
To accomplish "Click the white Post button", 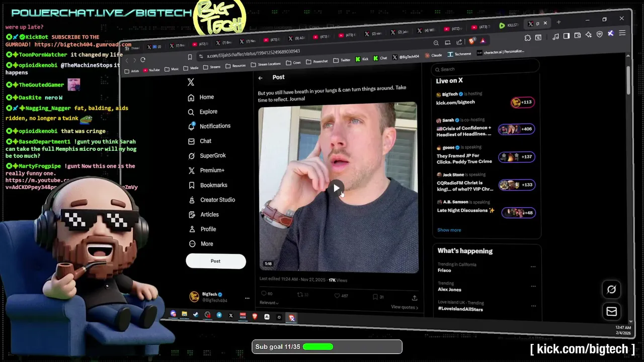I will pyautogui.click(x=215, y=261).
